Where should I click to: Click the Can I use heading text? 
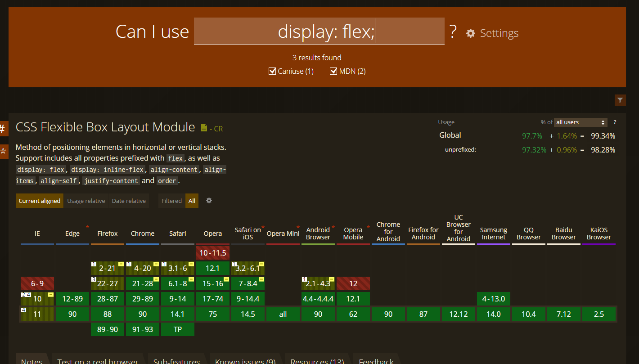click(x=152, y=31)
